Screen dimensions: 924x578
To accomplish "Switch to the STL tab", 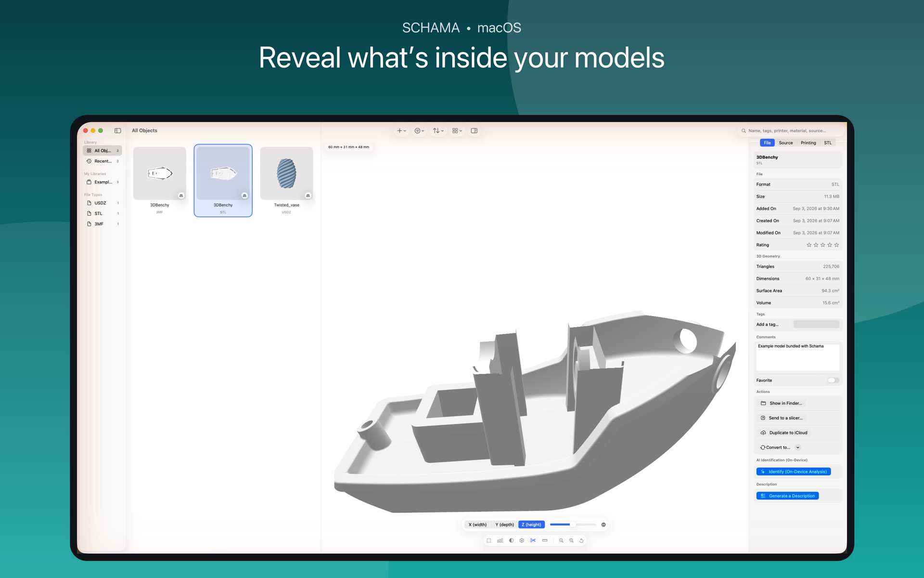I will 827,143.
